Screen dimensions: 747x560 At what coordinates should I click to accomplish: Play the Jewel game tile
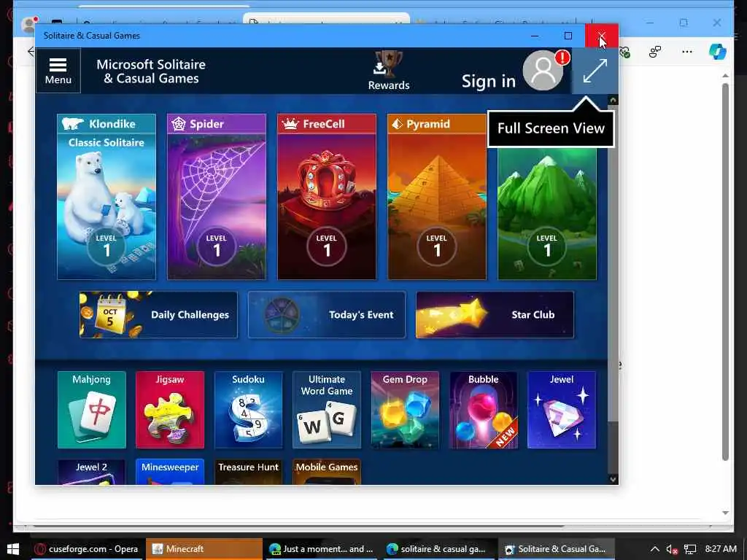pos(562,410)
